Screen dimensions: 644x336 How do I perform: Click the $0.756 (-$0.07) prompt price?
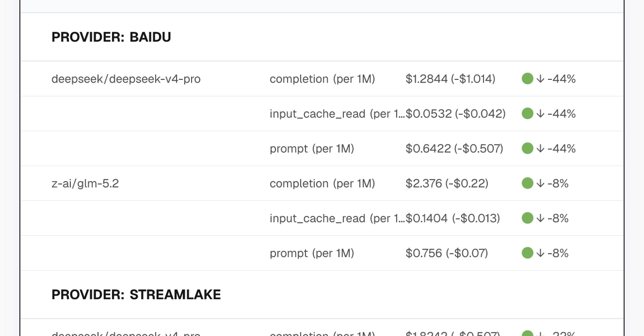(447, 253)
